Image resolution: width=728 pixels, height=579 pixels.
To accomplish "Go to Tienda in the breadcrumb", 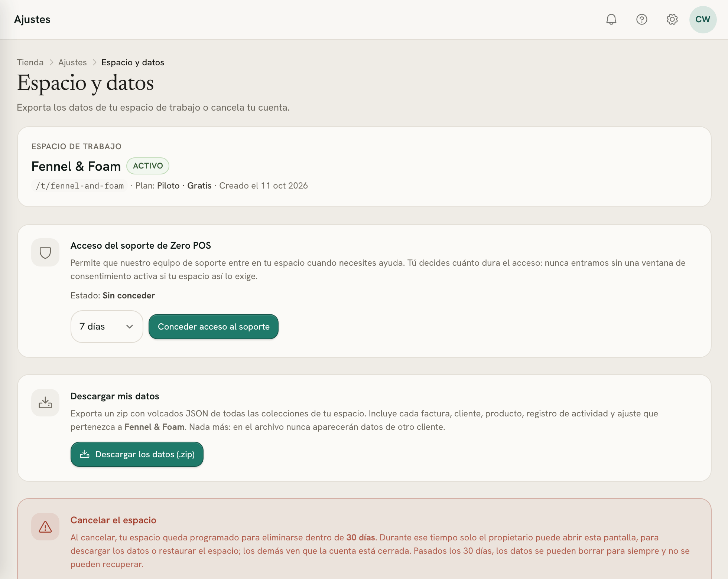I will coord(30,62).
